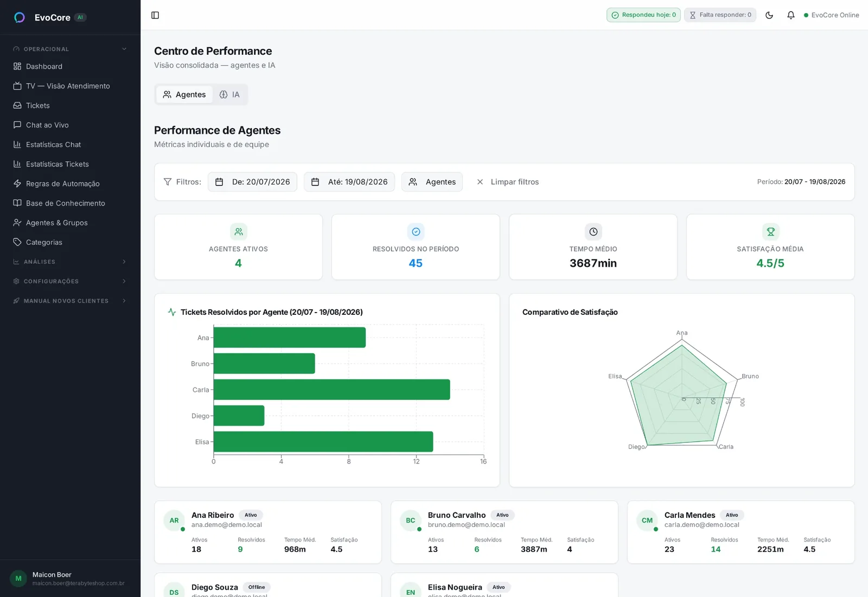Click the Tickets inbox icon
The image size is (868, 597).
click(17, 105)
